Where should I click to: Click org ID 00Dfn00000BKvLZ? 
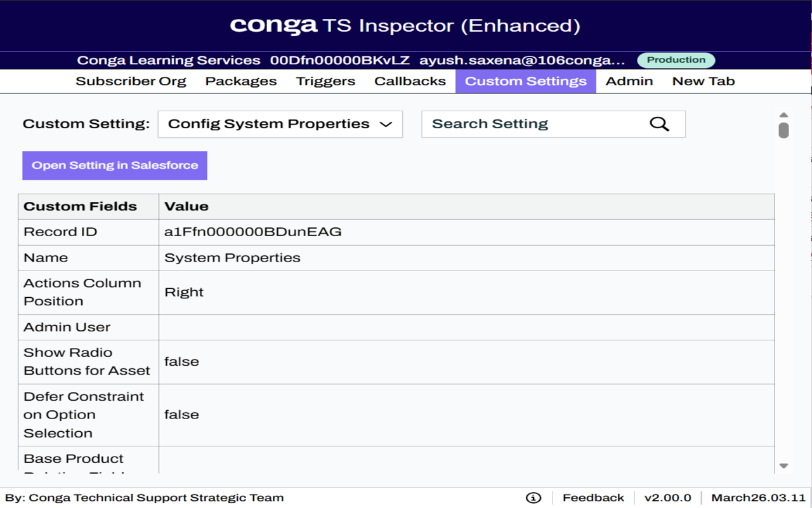(x=340, y=60)
